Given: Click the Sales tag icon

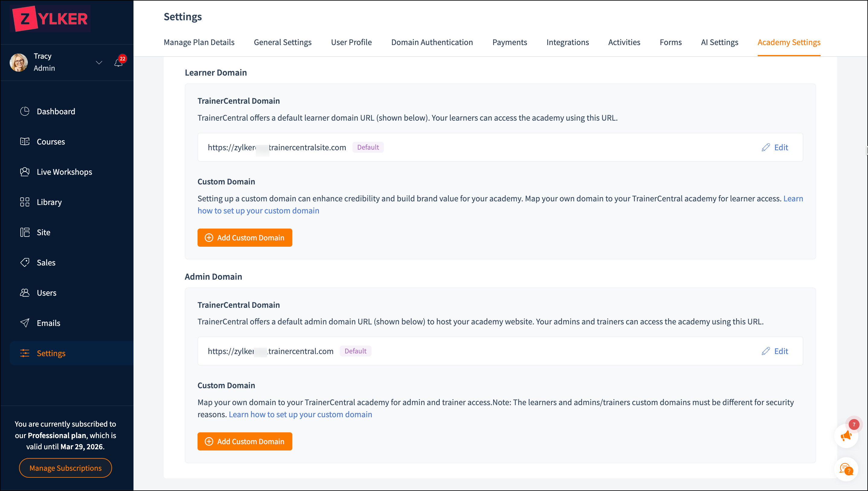Looking at the screenshot, I should click(x=24, y=262).
